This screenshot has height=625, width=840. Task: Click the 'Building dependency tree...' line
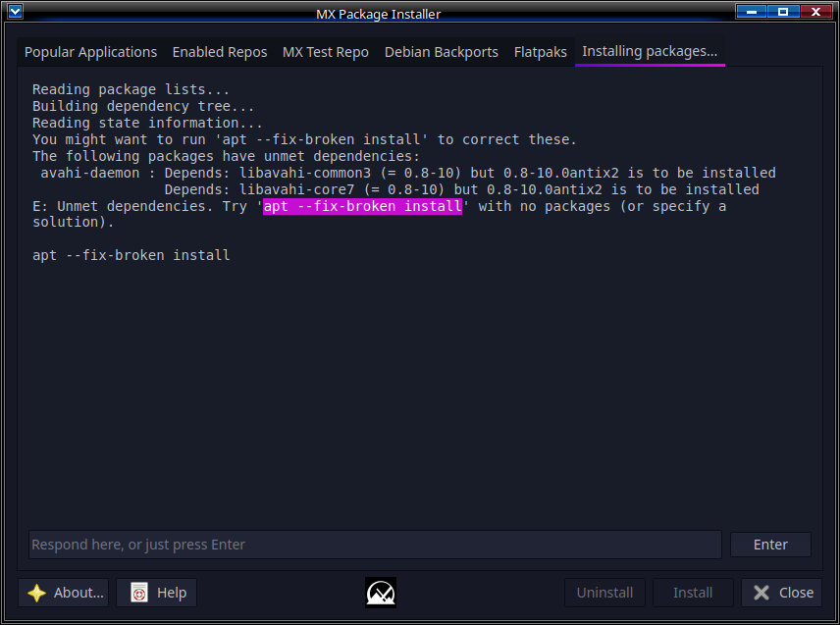[143, 106]
